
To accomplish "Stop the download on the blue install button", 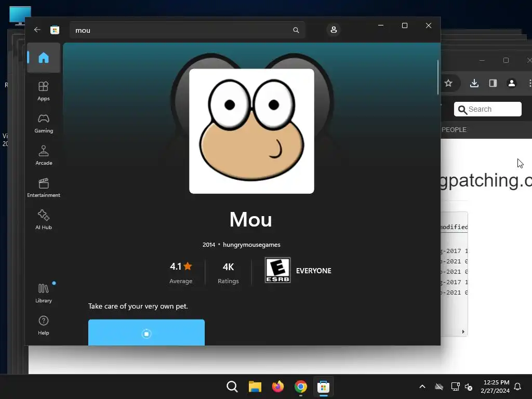I will [x=146, y=333].
